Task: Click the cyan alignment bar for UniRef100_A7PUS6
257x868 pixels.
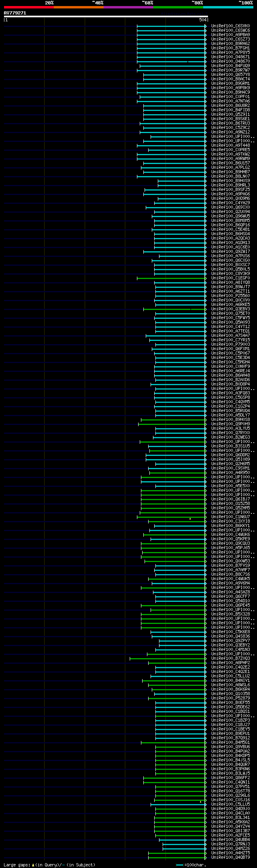Action: 183,256
